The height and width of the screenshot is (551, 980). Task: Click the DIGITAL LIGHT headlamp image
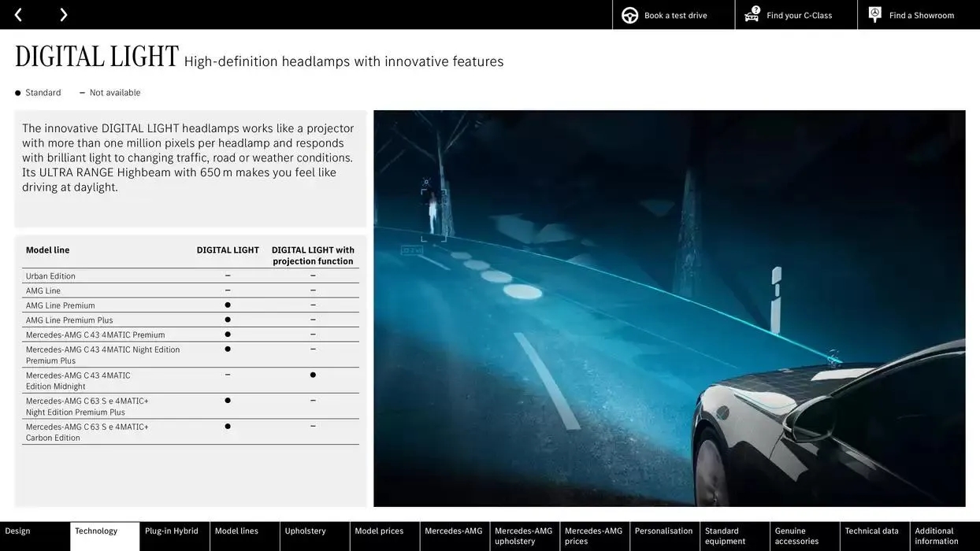(x=670, y=307)
